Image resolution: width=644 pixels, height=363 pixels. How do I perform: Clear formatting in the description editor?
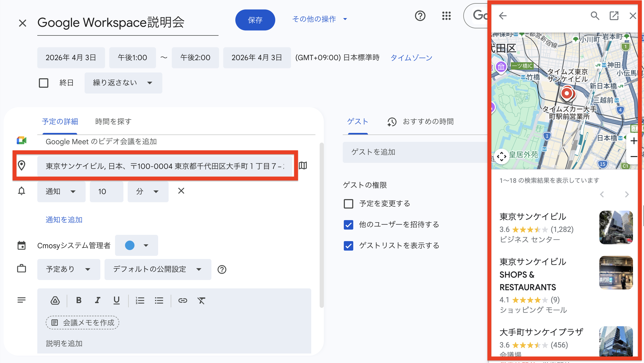click(x=201, y=300)
